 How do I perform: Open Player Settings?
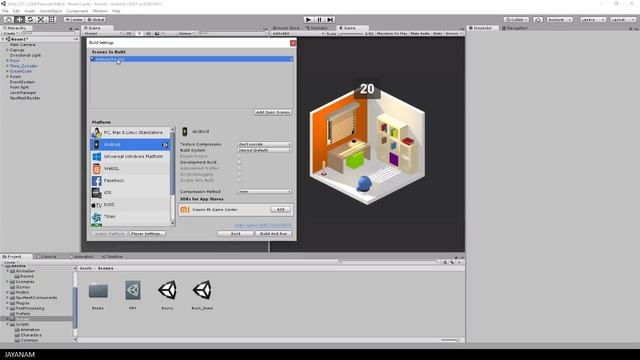(x=148, y=234)
